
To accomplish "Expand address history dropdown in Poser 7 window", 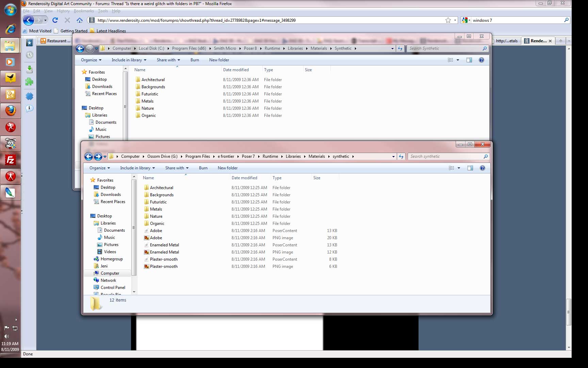I will coord(393,156).
